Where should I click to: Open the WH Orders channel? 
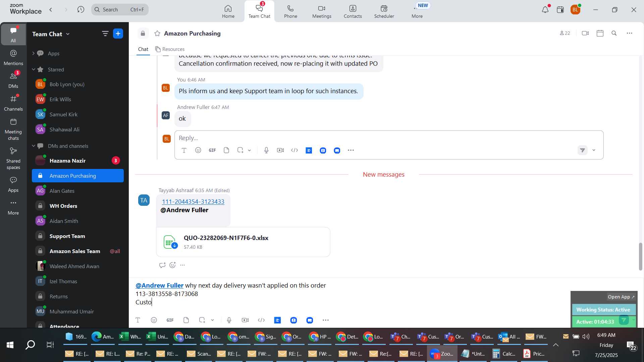[x=78, y=206]
